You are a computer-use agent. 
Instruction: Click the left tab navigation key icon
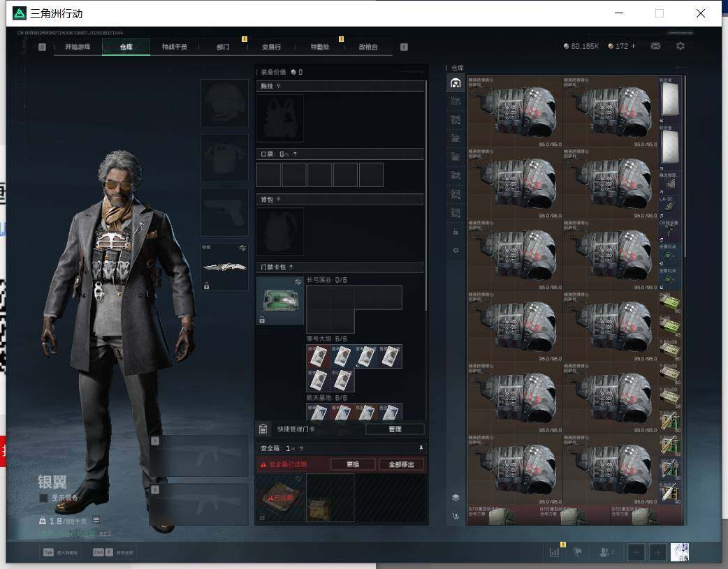[42, 47]
